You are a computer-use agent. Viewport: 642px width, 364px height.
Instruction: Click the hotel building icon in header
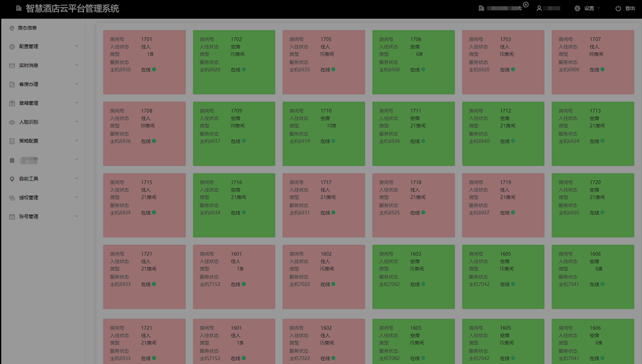pyautogui.click(x=481, y=8)
